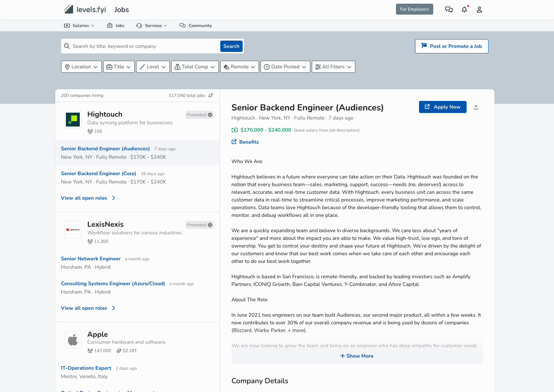554x392 pixels.
Task: Click the Apple employee count icon
Action: (x=90, y=351)
